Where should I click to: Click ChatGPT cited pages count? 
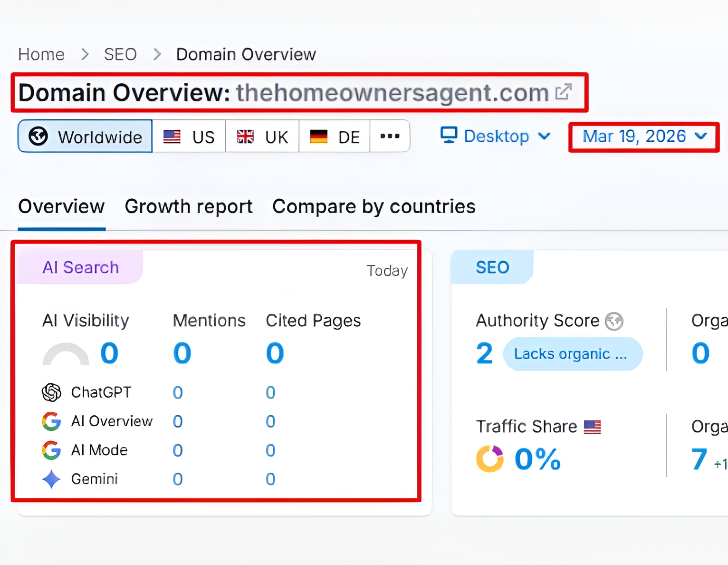coord(270,393)
